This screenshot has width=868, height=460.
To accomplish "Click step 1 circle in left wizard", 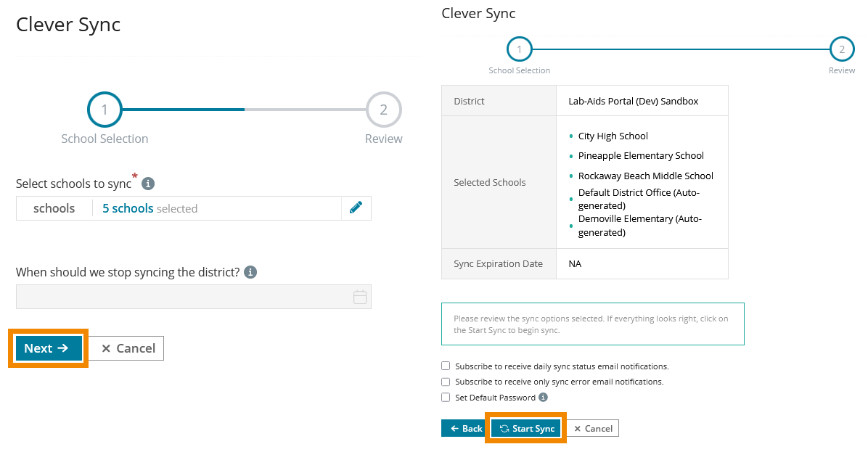I will 105,110.
